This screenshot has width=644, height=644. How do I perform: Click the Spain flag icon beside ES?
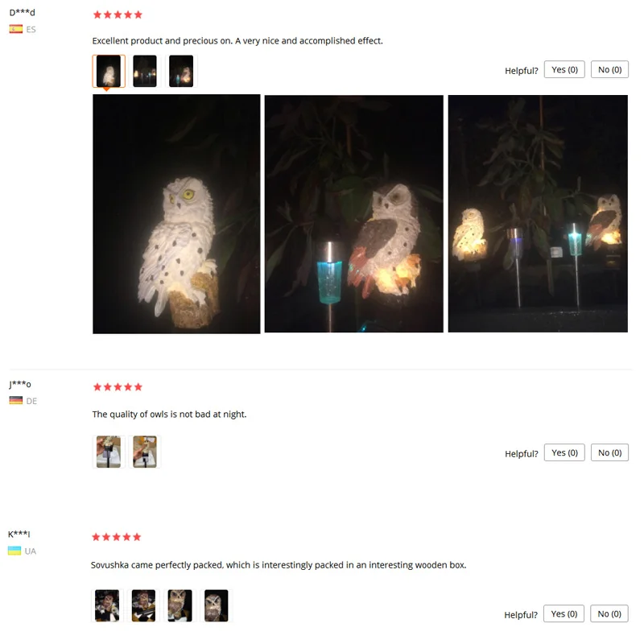click(x=16, y=29)
